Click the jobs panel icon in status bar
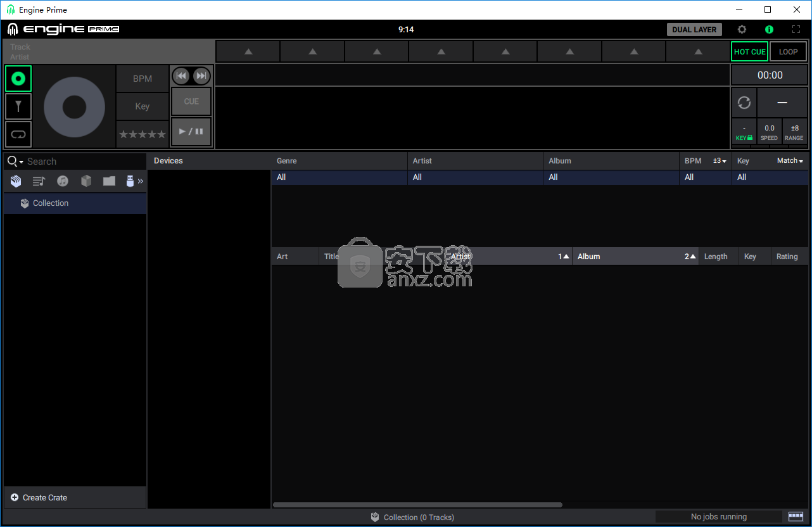This screenshot has width=812, height=527. click(x=796, y=516)
